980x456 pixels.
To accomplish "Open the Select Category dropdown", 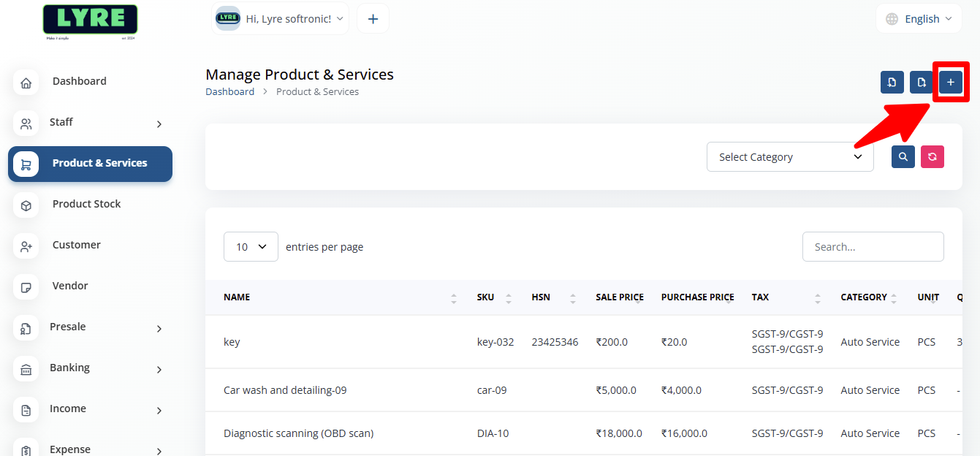I will pyautogui.click(x=789, y=157).
